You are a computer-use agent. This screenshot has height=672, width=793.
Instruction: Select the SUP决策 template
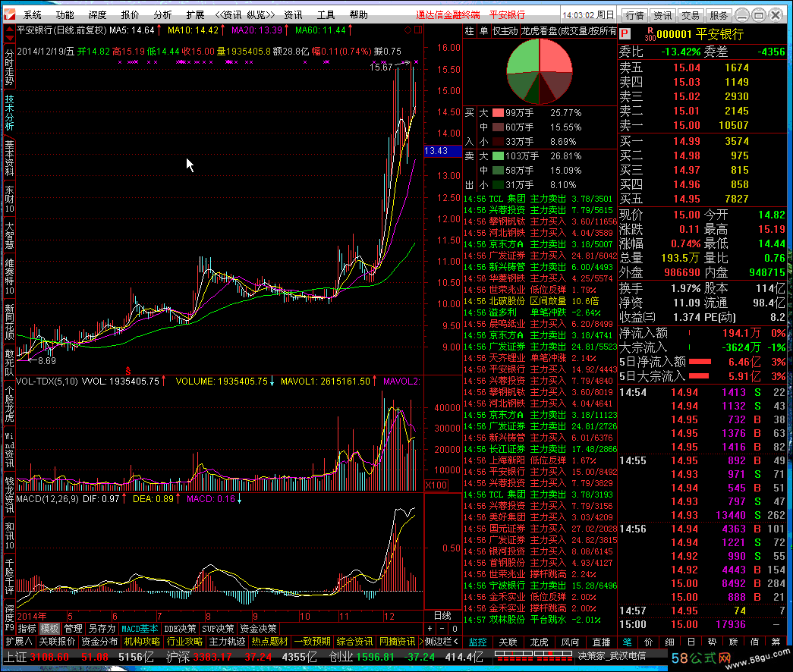coord(218,629)
